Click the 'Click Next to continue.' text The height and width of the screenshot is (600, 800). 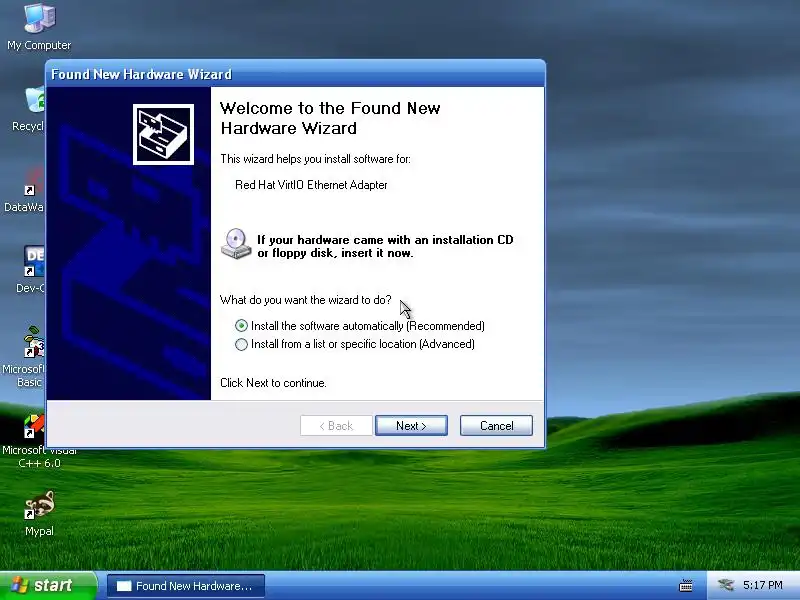coord(273,383)
